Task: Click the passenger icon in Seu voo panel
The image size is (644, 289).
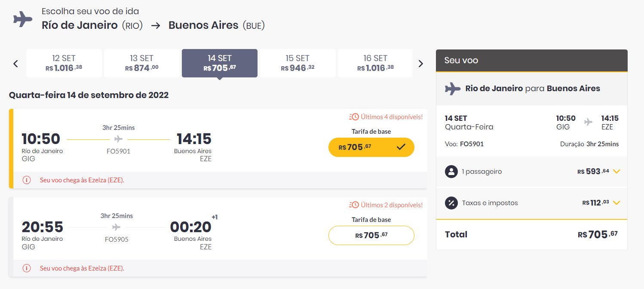Action: (451, 172)
